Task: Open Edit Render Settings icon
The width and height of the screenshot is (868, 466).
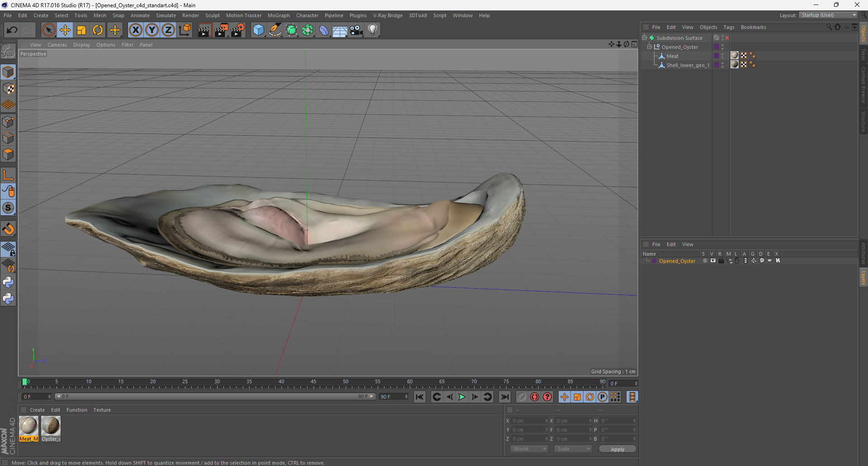Action: click(x=238, y=30)
